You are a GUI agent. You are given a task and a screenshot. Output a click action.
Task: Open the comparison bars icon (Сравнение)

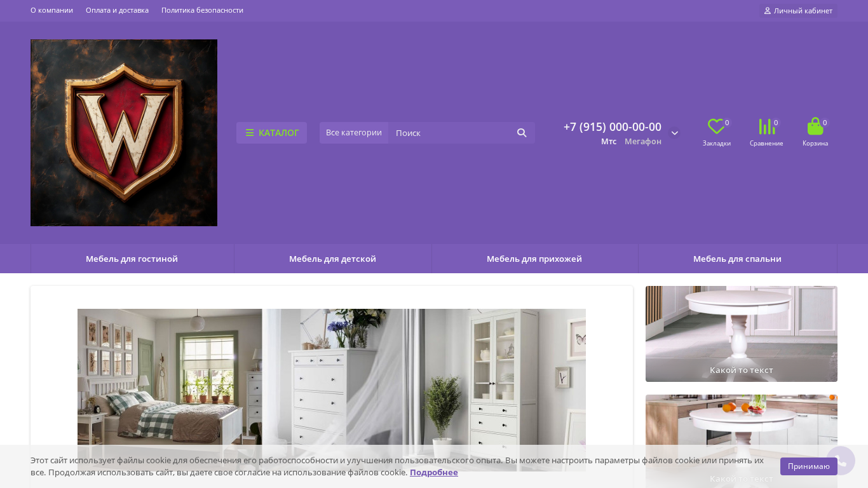tap(766, 126)
